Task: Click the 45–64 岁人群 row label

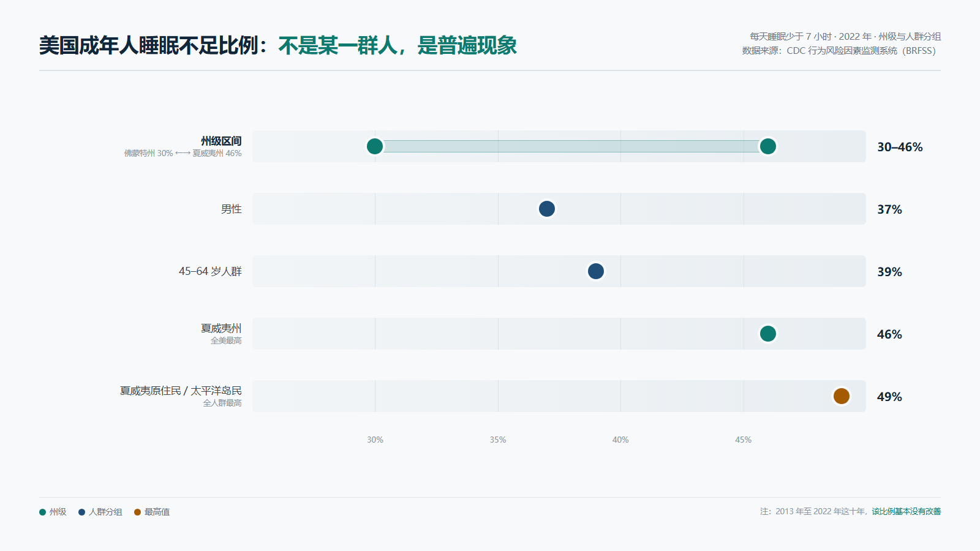Action: click(x=210, y=271)
